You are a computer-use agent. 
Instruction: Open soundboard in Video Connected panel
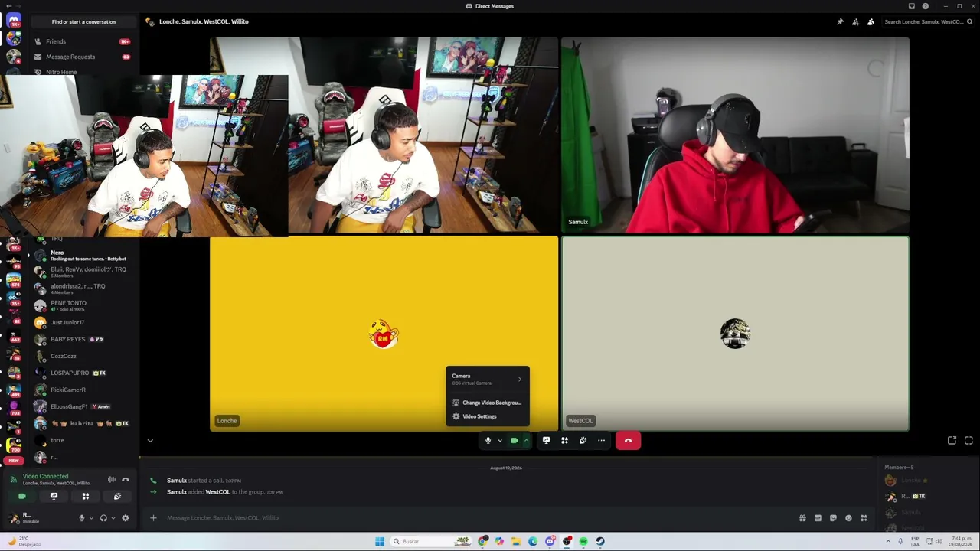tap(117, 496)
